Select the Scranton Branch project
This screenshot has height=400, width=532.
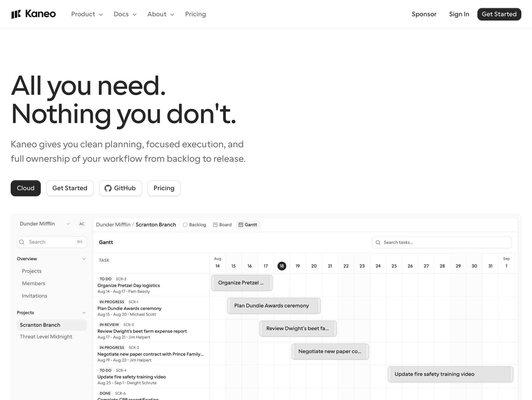pyautogui.click(x=52, y=325)
